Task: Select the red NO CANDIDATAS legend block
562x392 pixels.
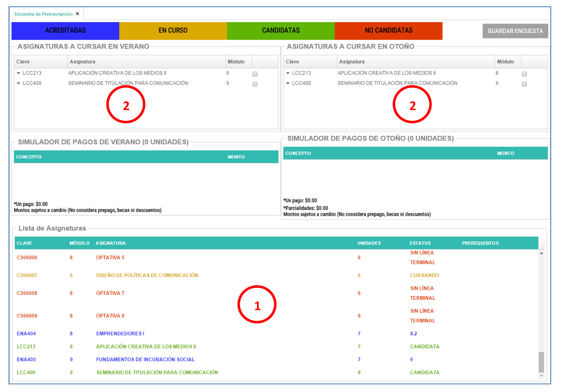Action: click(388, 31)
